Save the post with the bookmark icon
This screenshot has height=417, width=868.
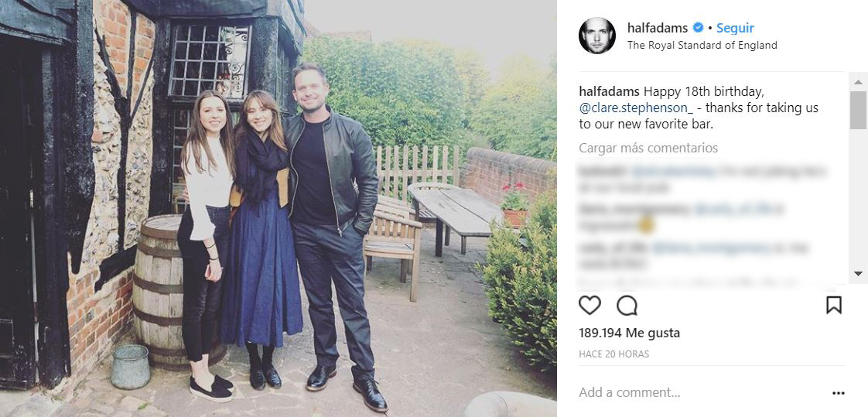tap(833, 306)
